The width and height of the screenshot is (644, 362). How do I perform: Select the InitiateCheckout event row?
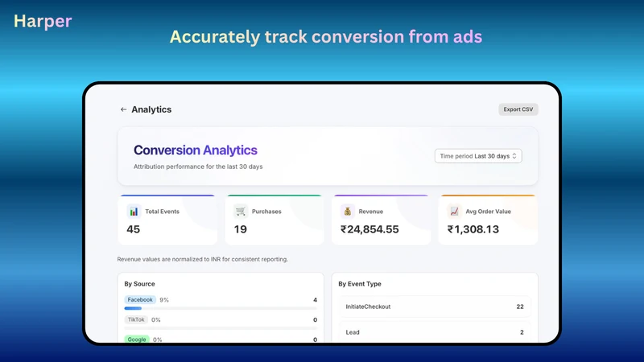pos(435,306)
